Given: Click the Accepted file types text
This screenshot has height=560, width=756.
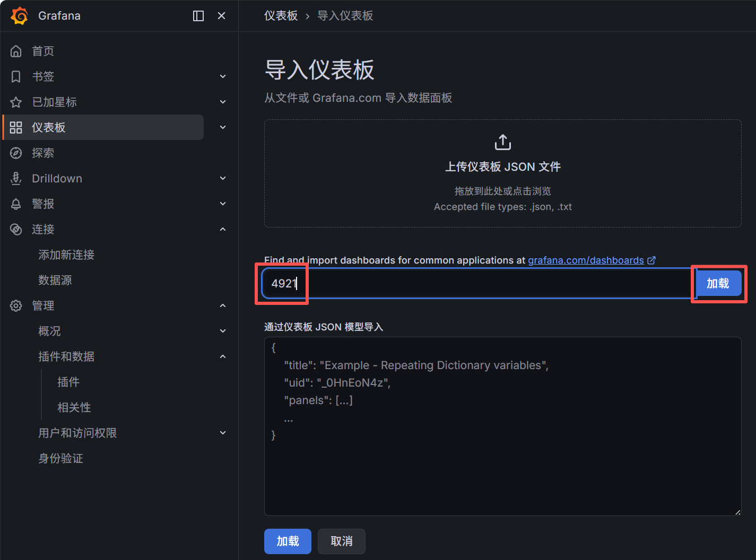Looking at the screenshot, I should tap(503, 207).
